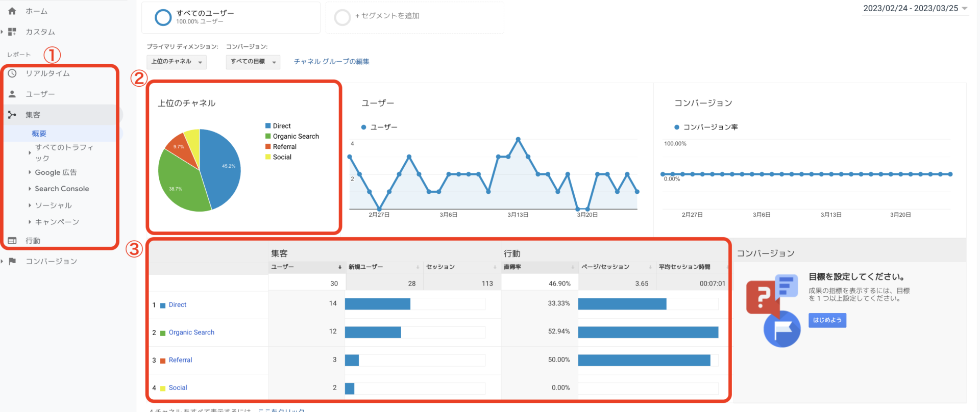980x412 pixels.
Task: Click the sort arrow in セッション column header
Action: pyautogui.click(x=495, y=267)
